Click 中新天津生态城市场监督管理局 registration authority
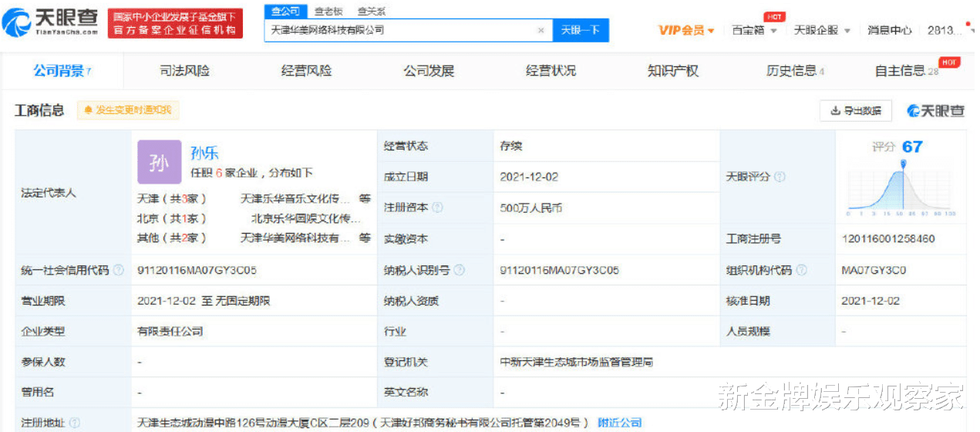This screenshot has height=432, width=980. point(576,363)
